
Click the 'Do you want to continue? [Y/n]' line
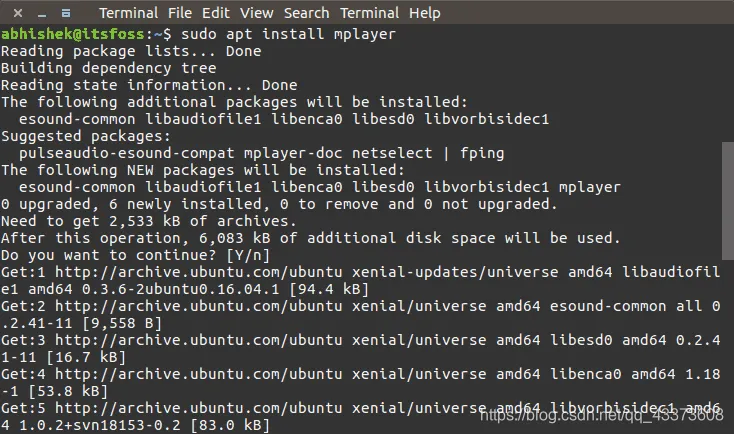pyautogui.click(x=129, y=255)
